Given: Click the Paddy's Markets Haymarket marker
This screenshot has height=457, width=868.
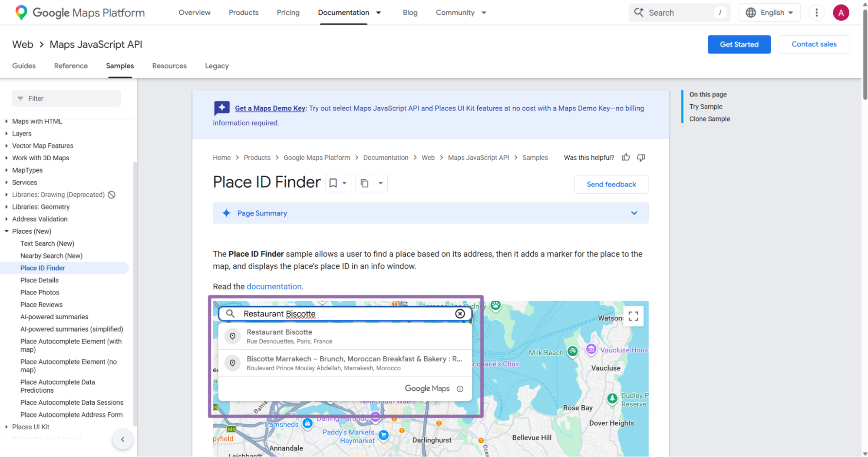Looking at the screenshot, I should point(383,435).
